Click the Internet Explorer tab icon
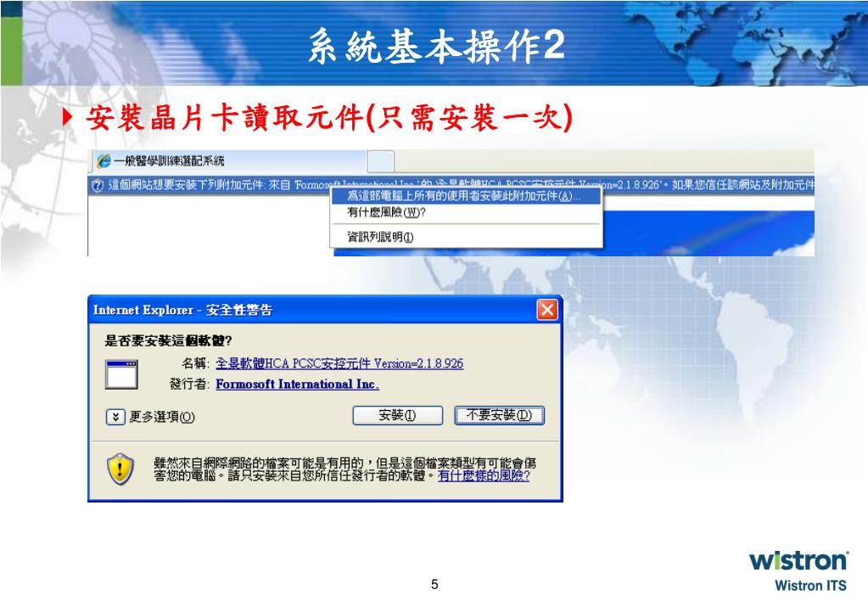 104,161
